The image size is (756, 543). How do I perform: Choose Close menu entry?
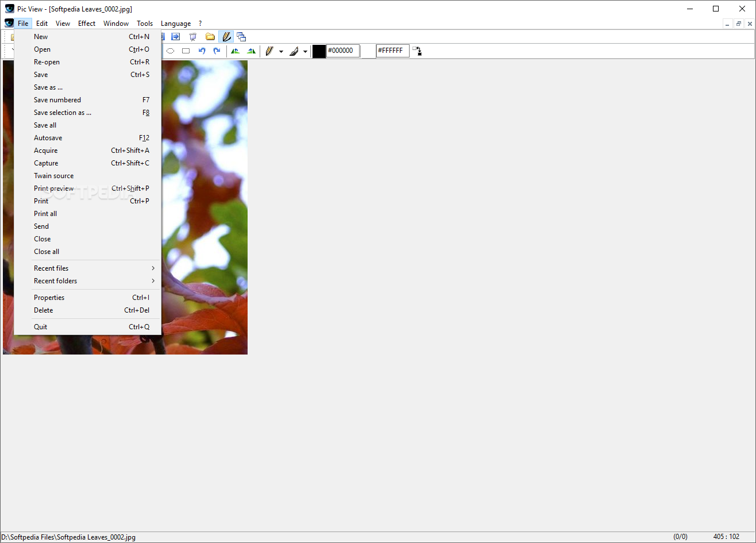87,239
